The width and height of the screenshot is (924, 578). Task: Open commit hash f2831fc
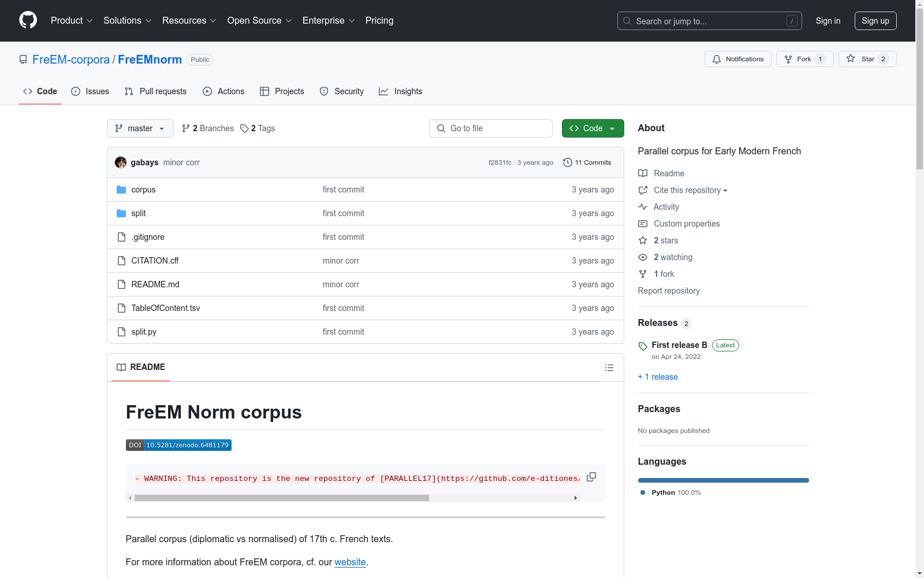click(x=500, y=162)
